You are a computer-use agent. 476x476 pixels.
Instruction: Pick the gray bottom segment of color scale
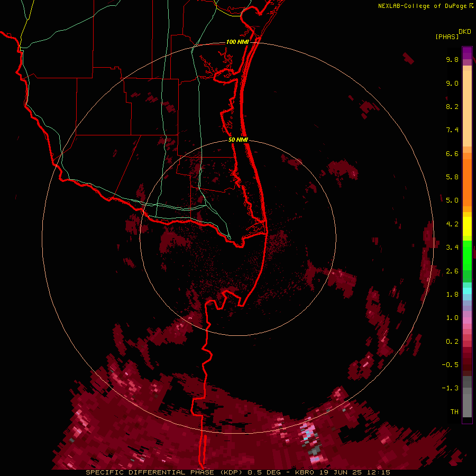(x=467, y=405)
